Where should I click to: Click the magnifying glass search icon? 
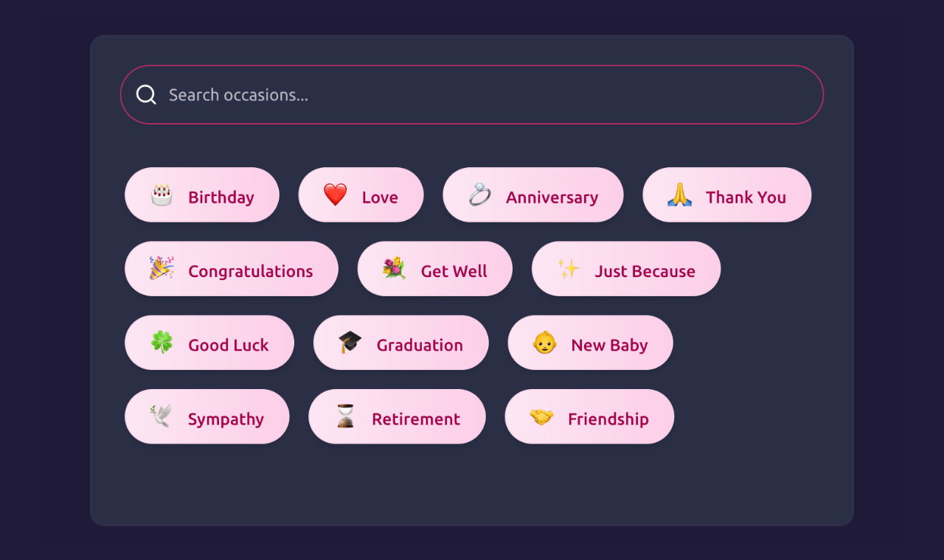coord(146,94)
